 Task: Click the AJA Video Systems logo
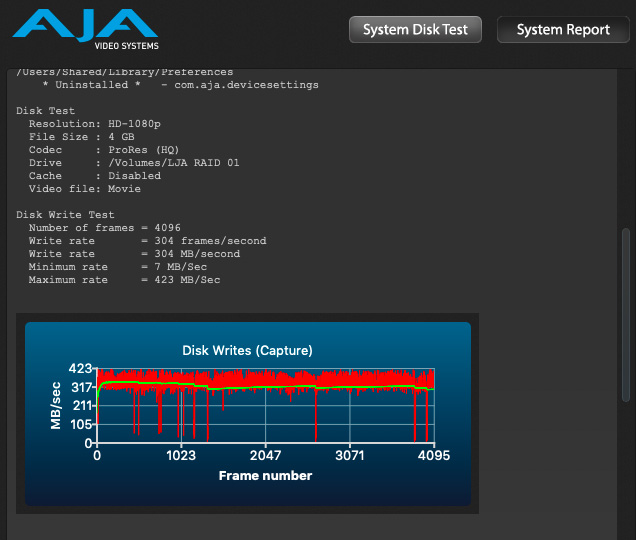click(x=86, y=30)
